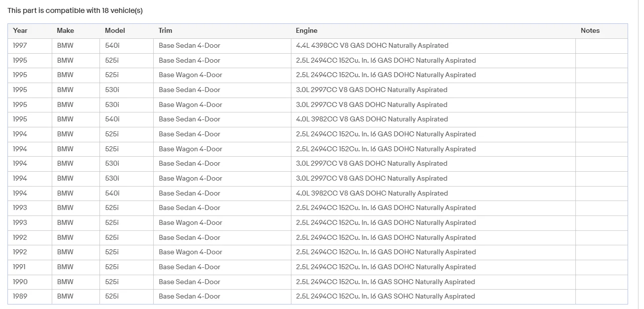This screenshot has height=309, width=644.
Task: Select the 1990 year cell
Action: point(20,282)
